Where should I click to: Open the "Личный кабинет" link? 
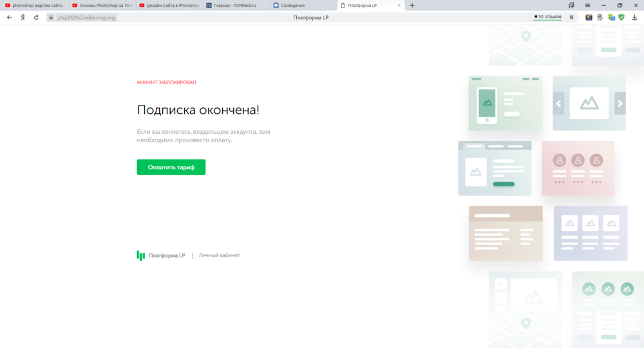click(219, 255)
